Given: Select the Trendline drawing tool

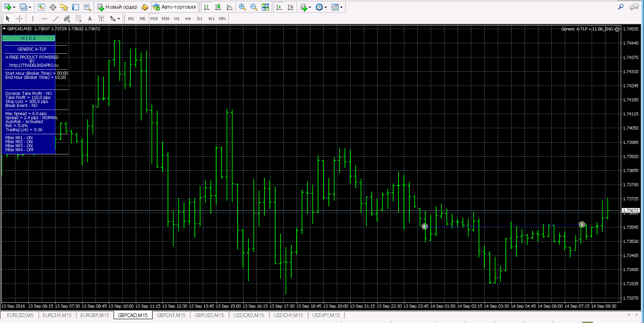Looking at the screenshot, I should tap(55, 18).
